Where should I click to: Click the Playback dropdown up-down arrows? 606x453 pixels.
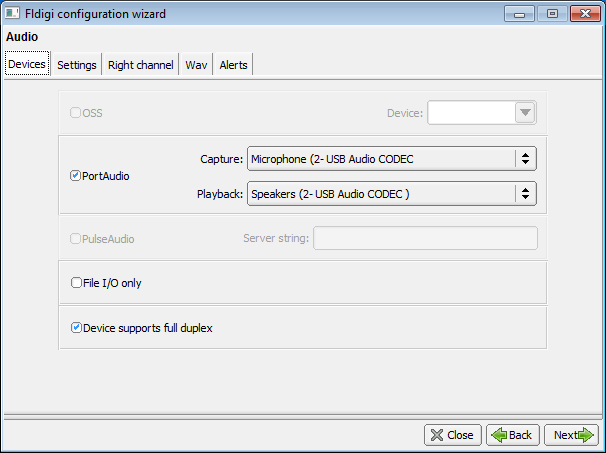[525, 193]
